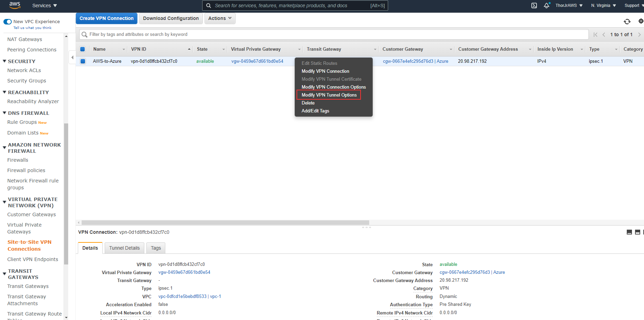Click the sidebar vertical scrollbar
This screenshot has width=644, height=320.
[66, 194]
